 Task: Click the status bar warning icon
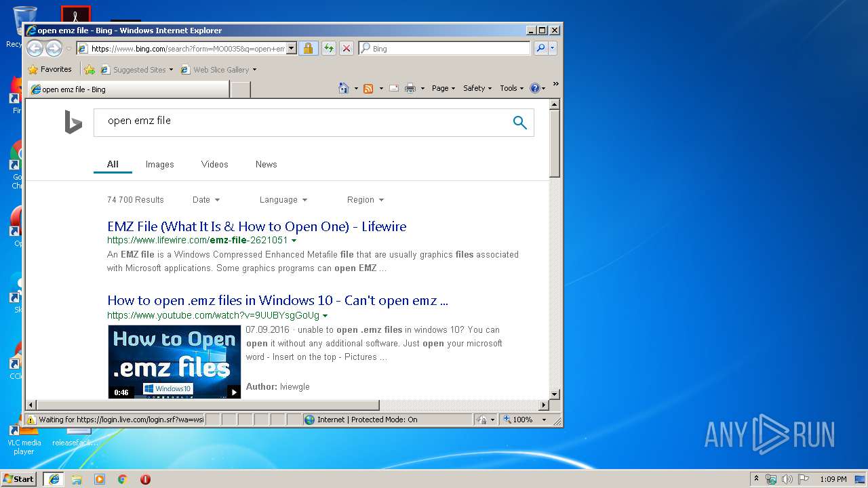pos(31,420)
